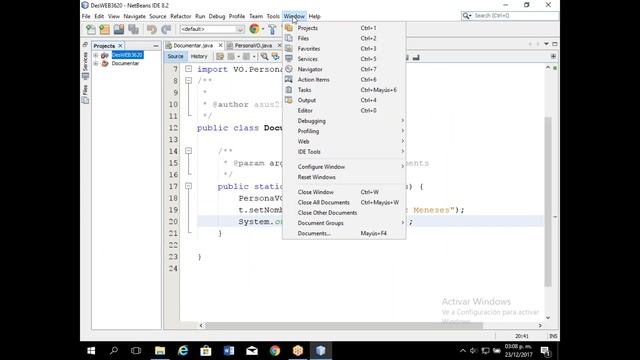The height and width of the screenshot is (360, 640).
Task: Collapse the import fold at line 7
Action: pos(189,69)
